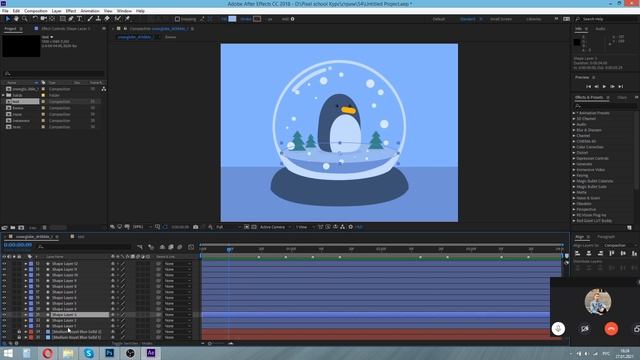Open the File menu

click(x=5, y=11)
